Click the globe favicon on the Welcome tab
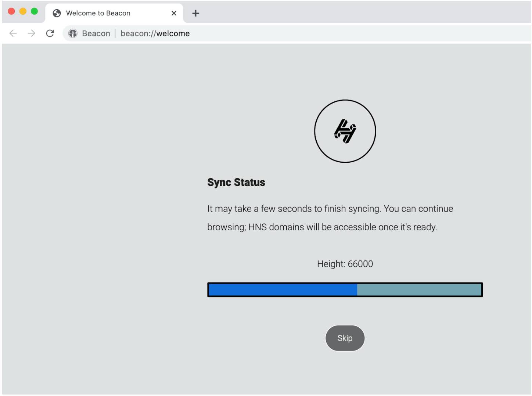 [57, 13]
